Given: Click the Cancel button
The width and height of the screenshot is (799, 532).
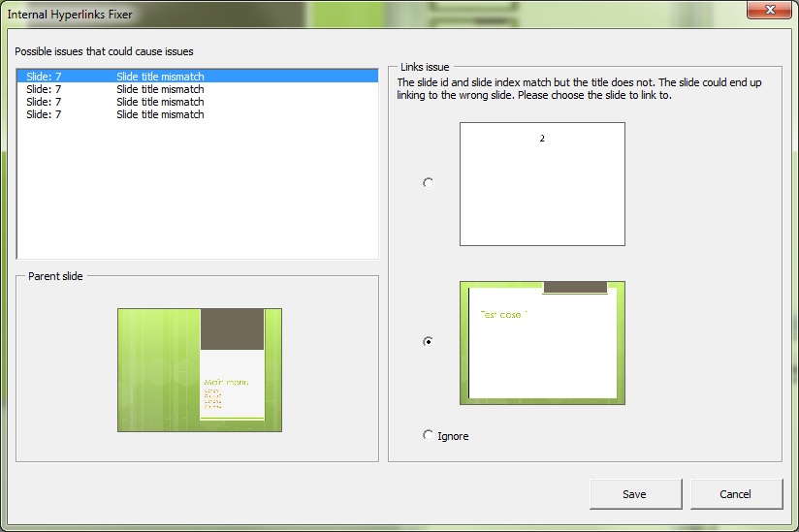Looking at the screenshot, I should tap(736, 494).
